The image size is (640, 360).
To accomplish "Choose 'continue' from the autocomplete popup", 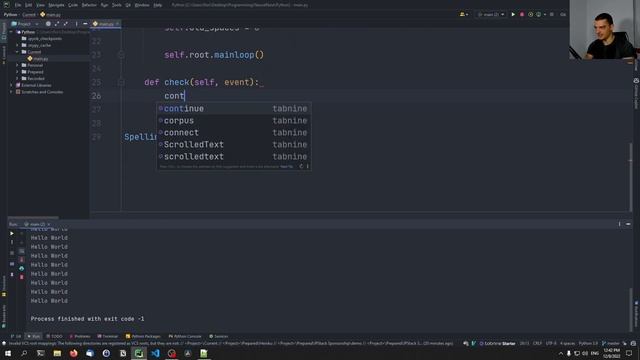I will click(x=234, y=109).
